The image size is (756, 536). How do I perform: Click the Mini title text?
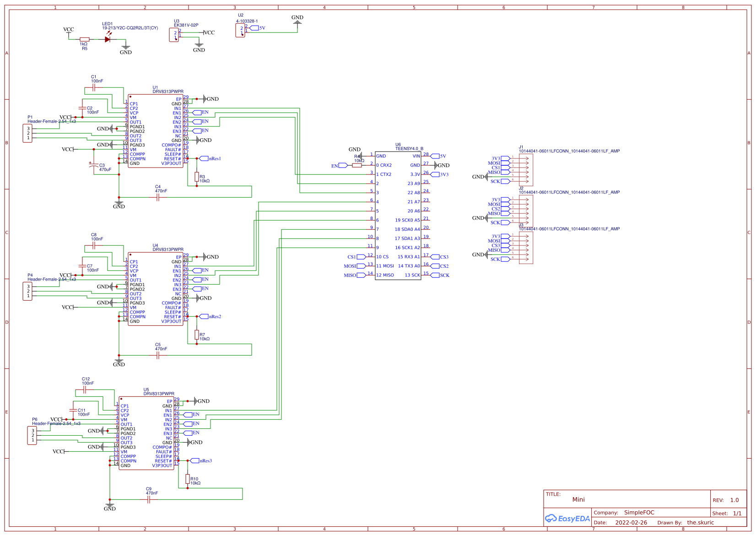(579, 499)
